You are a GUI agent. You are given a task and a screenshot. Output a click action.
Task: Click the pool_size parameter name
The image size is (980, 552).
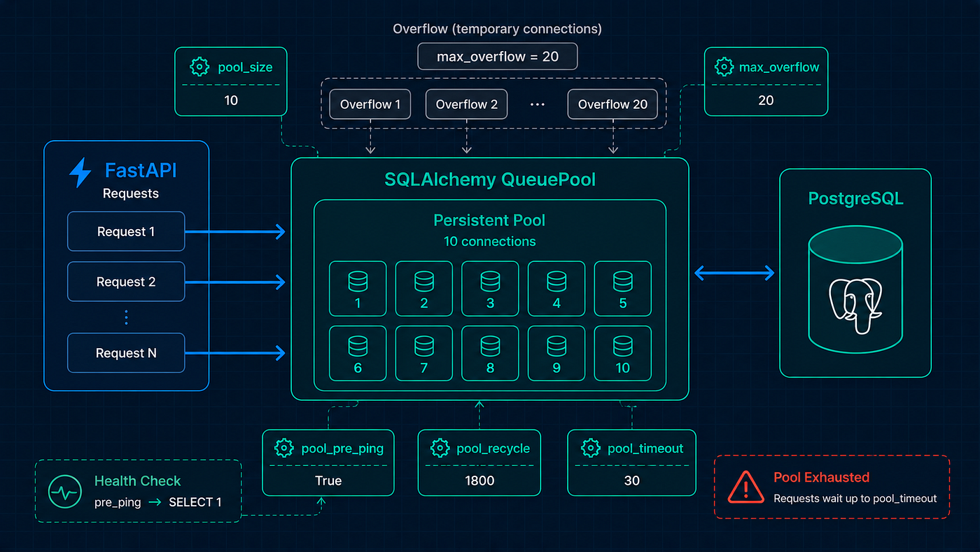coord(245,68)
